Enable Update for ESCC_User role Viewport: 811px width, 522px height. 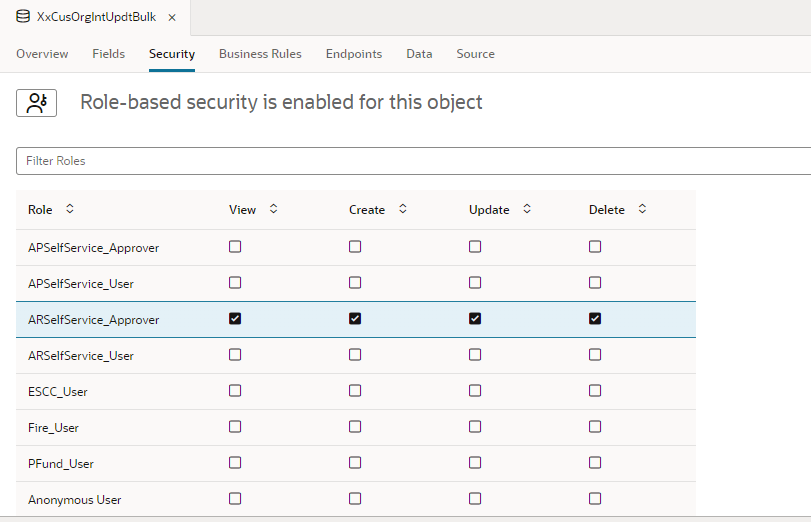475,391
